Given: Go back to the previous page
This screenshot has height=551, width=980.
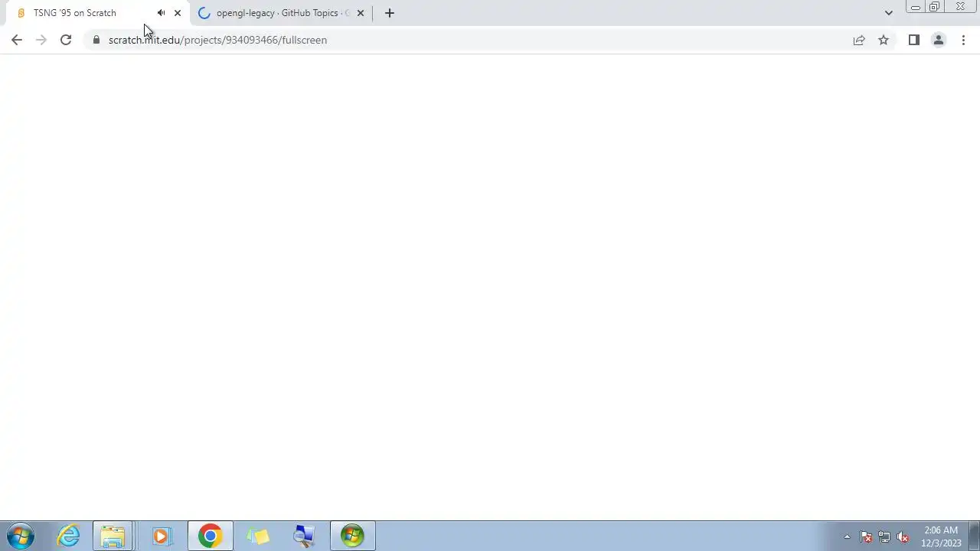Looking at the screenshot, I should (x=17, y=40).
